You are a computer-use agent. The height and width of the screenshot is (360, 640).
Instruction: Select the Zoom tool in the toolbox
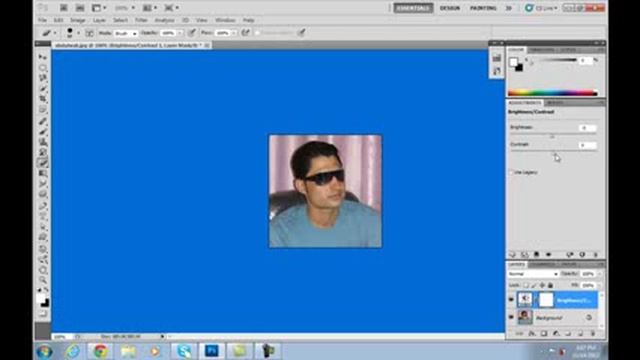pos(43,280)
